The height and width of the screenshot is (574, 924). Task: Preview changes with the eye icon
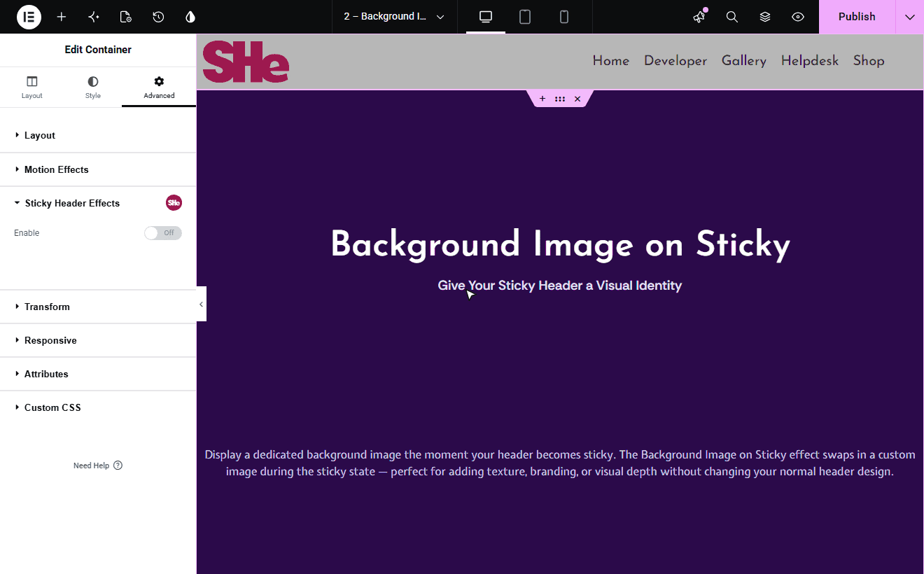(x=798, y=17)
